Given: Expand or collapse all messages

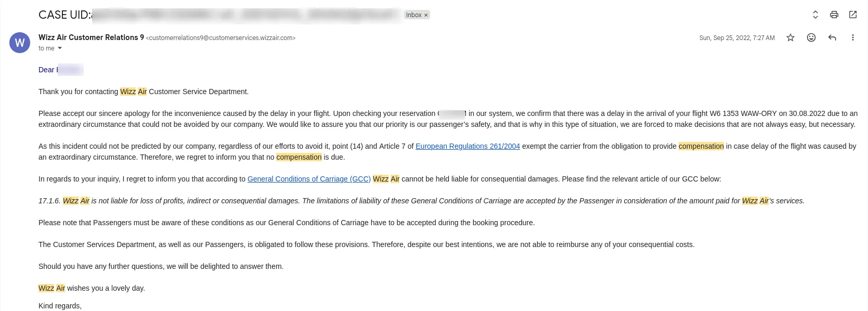Looking at the screenshot, I should (815, 15).
